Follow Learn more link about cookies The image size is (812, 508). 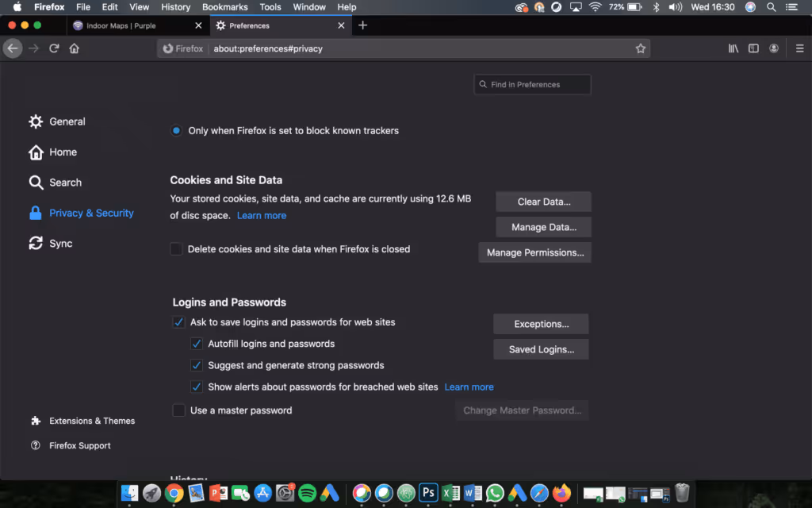click(x=262, y=216)
